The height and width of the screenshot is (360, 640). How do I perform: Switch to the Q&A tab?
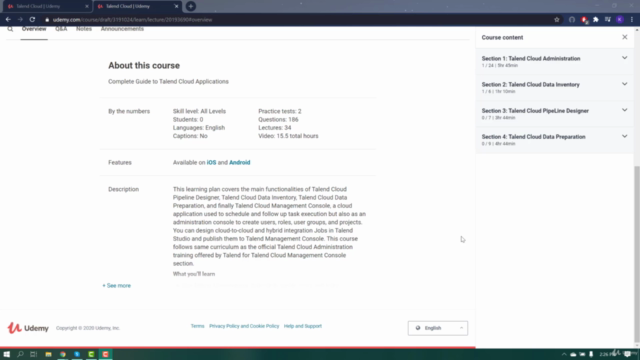[x=61, y=29]
